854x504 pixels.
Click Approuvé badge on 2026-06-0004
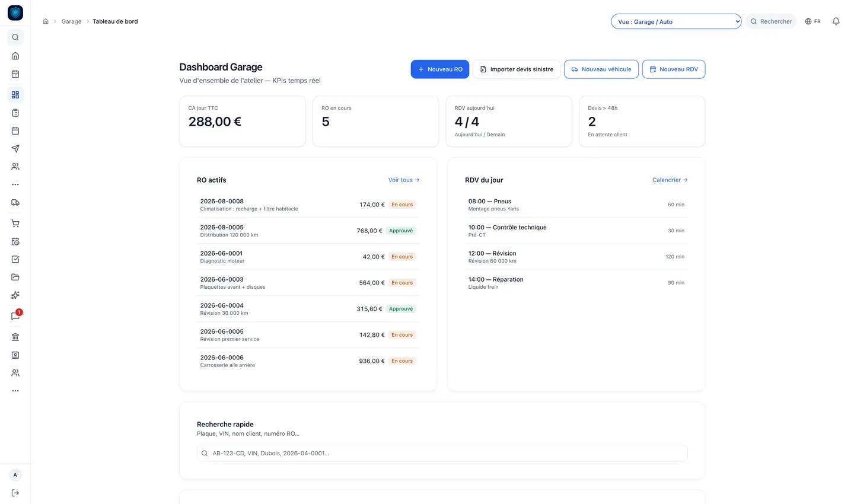point(401,309)
